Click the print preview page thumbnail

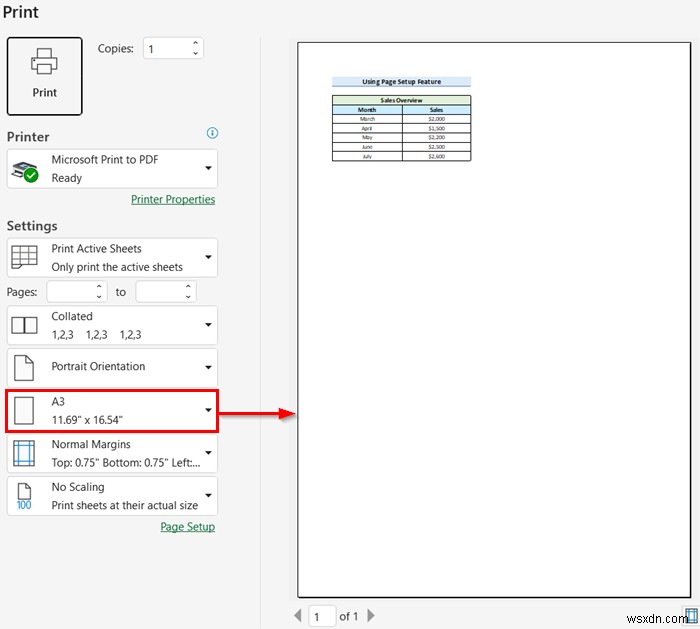point(494,320)
